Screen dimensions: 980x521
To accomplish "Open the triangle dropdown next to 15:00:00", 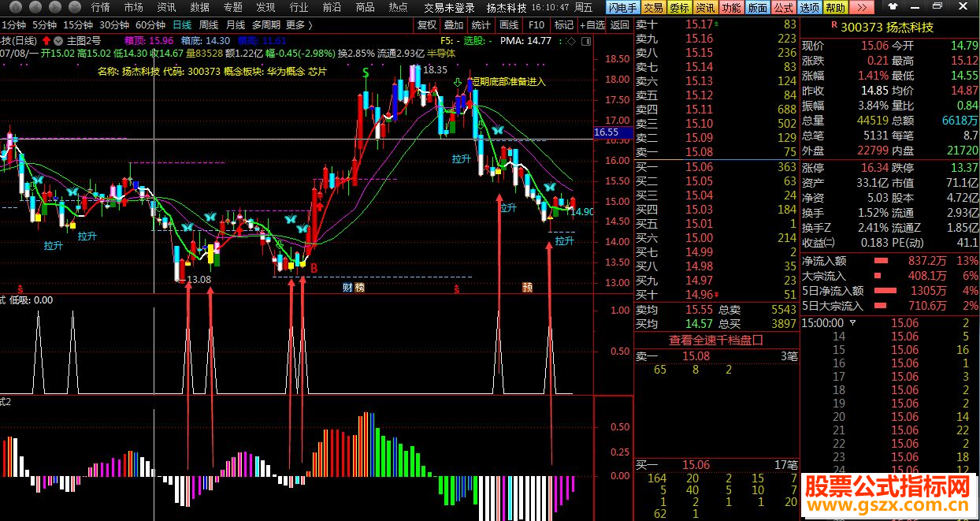I will [x=853, y=322].
